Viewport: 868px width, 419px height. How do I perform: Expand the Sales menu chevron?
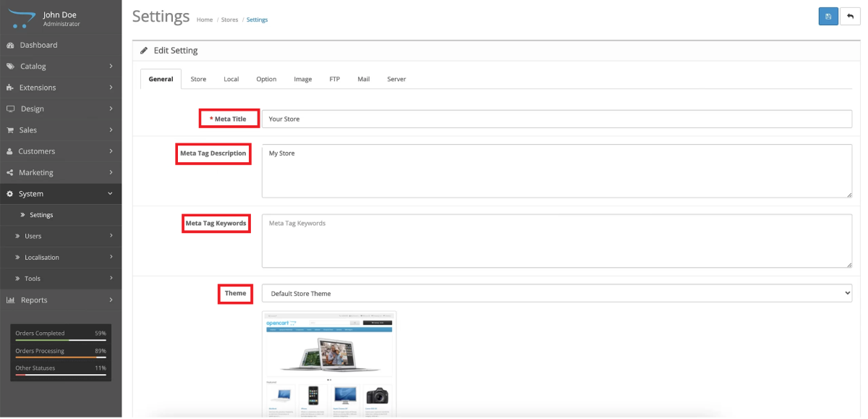111,130
